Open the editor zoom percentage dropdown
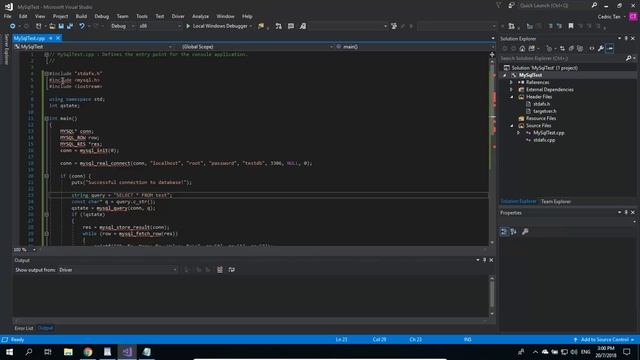The height and width of the screenshot is (360, 640). point(34,249)
